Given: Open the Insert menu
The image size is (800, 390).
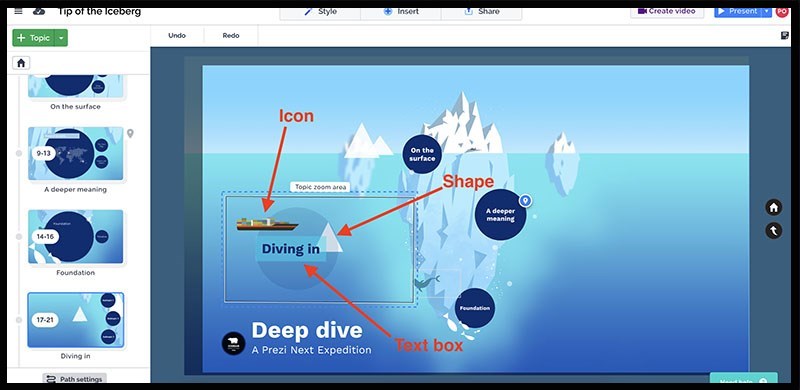Looking at the screenshot, I should tap(401, 11).
